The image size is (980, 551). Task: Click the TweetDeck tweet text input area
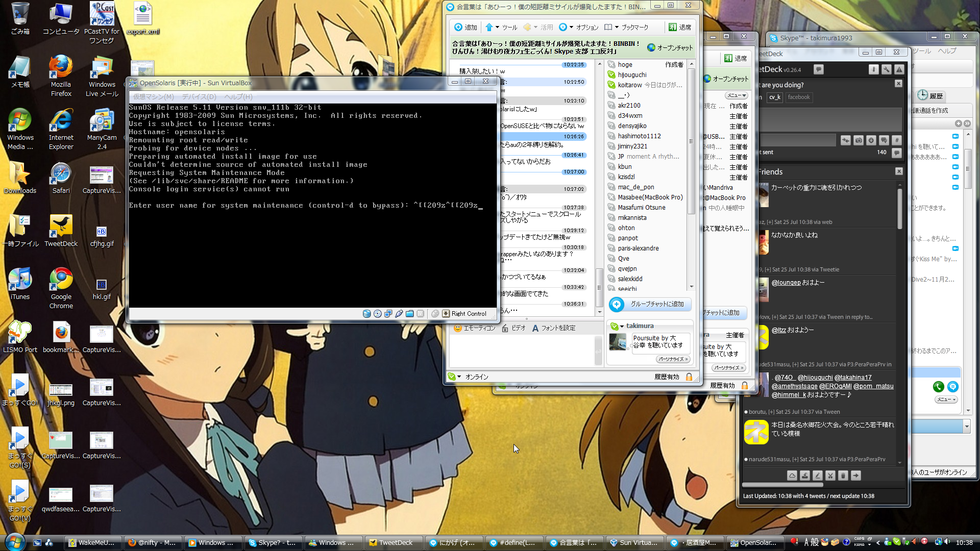pyautogui.click(x=830, y=119)
